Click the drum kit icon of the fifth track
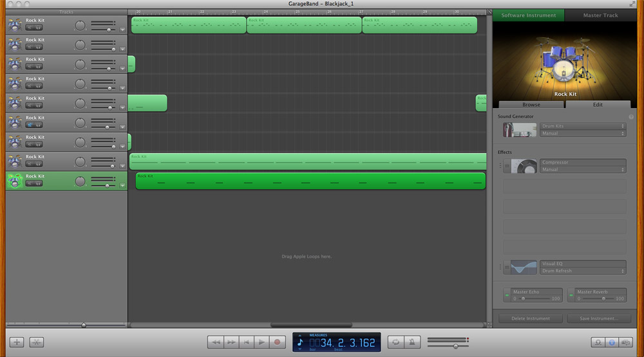The width and height of the screenshot is (644, 357). pos(15,103)
